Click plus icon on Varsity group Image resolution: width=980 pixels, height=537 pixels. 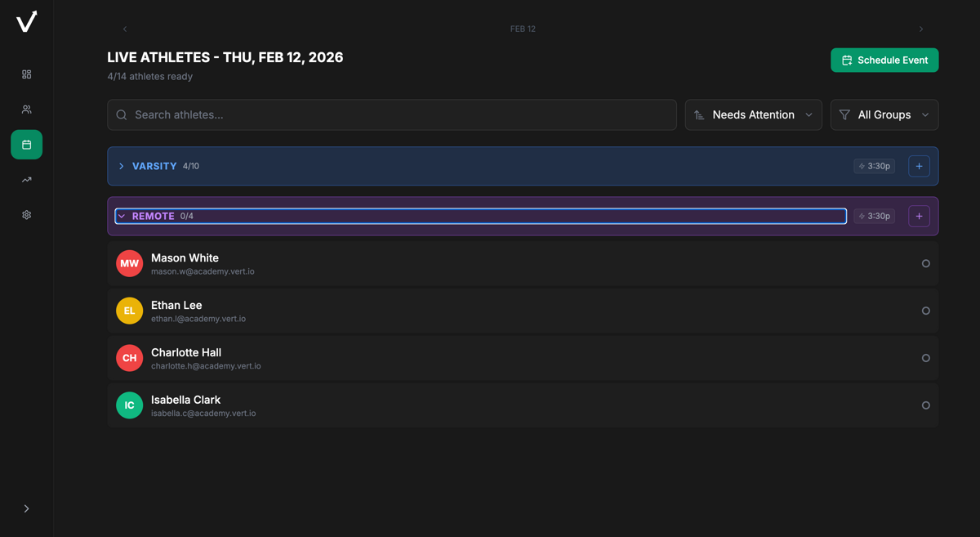click(919, 166)
